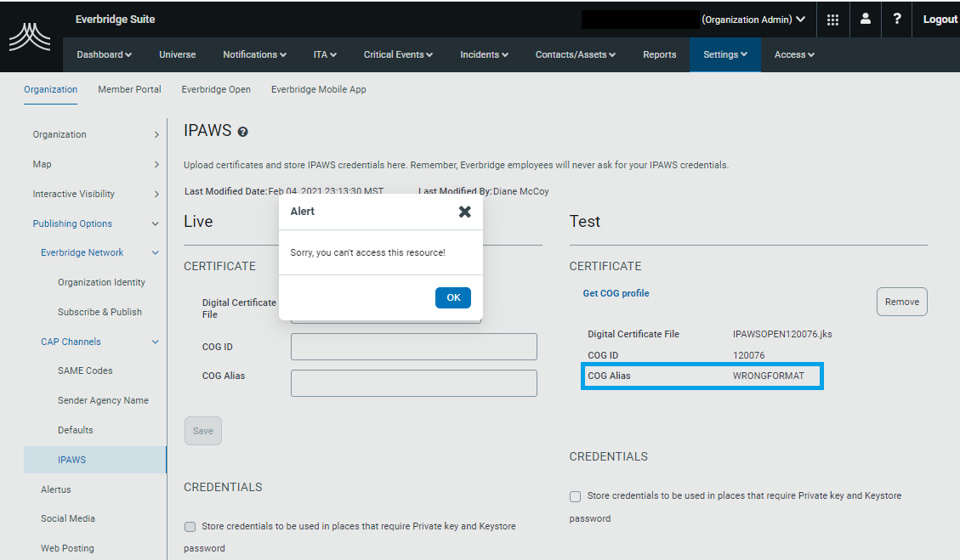The image size is (960, 560).
Task: Open the help question mark icon
Action: tap(897, 19)
